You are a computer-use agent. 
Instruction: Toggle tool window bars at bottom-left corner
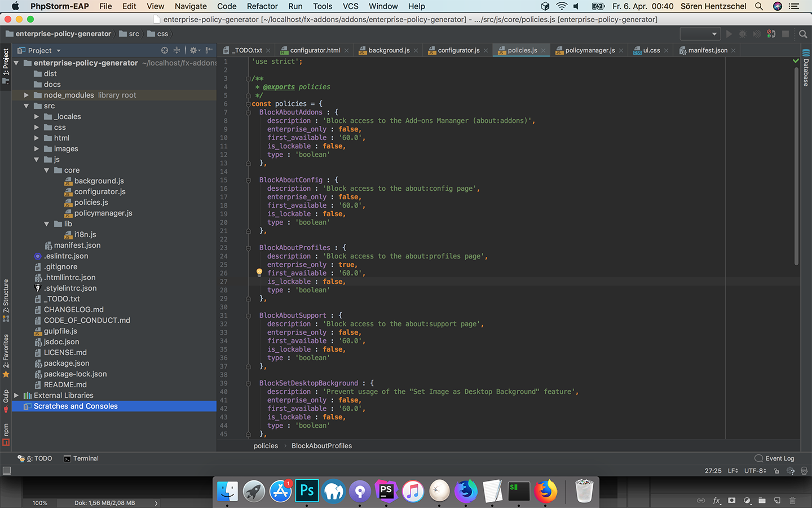[7, 471]
